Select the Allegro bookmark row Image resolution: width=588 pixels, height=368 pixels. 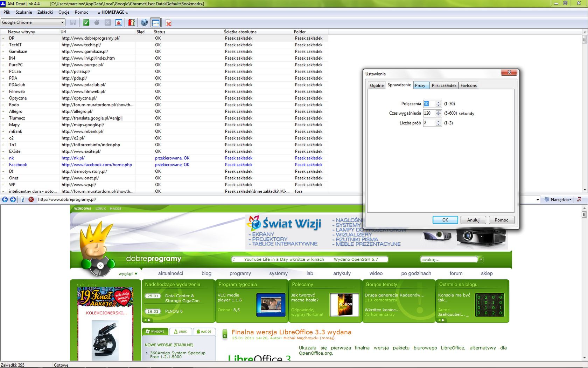coord(164,111)
